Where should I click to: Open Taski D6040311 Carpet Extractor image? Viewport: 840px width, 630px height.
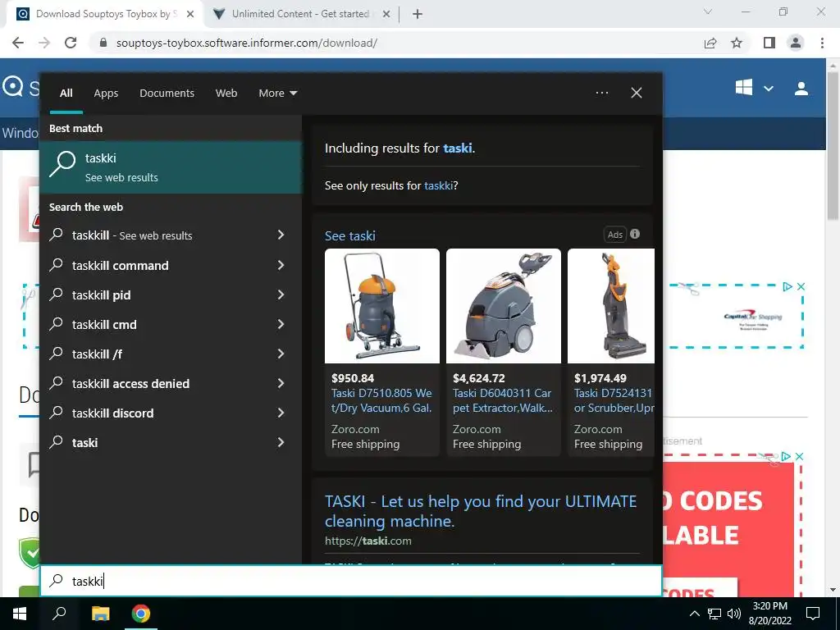(x=504, y=306)
